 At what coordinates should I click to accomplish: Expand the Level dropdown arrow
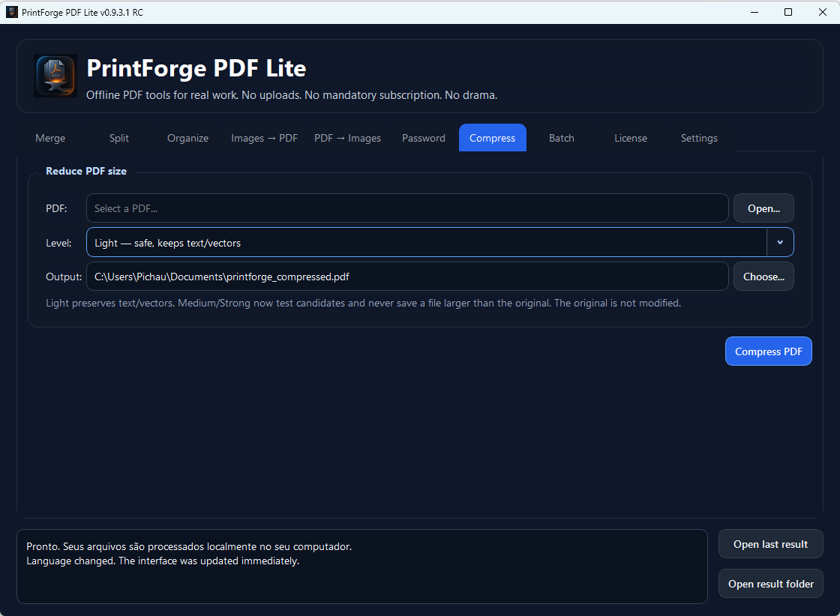click(x=780, y=243)
